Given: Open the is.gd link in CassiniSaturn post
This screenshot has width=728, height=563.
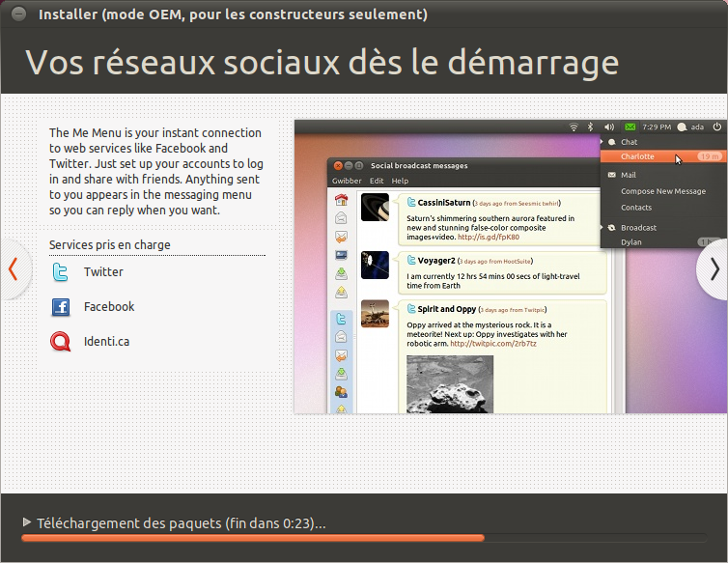Looking at the screenshot, I should [x=488, y=237].
